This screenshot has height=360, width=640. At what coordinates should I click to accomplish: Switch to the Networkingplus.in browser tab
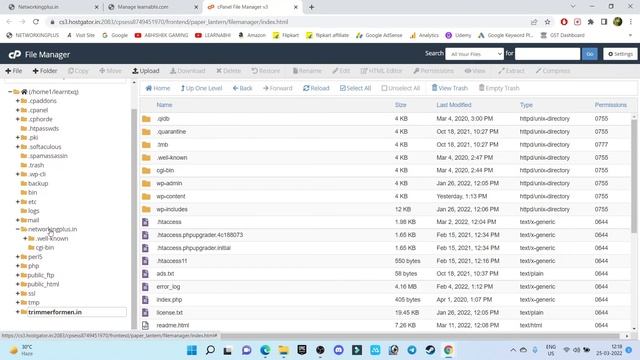53,7
